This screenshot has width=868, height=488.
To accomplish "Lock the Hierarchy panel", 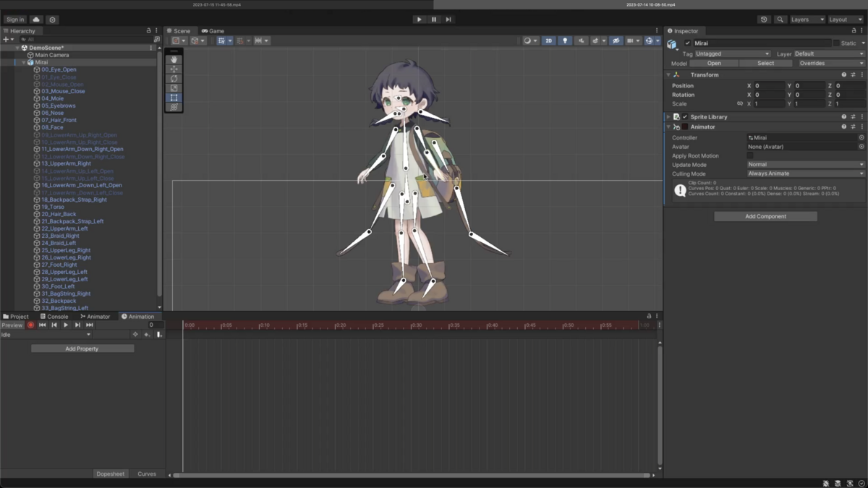I will tap(149, 31).
